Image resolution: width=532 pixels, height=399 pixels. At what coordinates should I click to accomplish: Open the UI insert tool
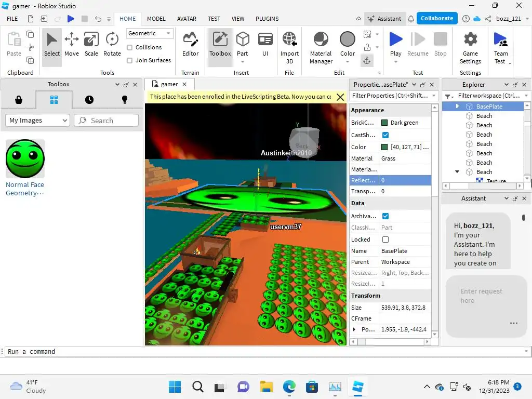pos(265,45)
